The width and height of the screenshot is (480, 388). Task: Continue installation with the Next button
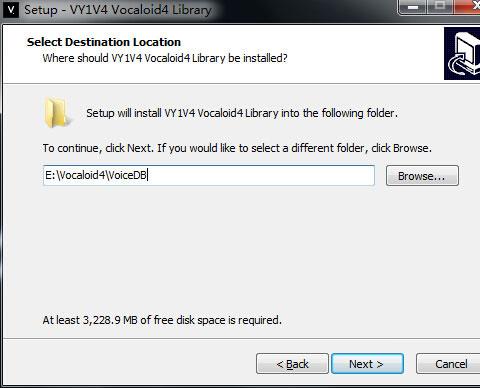point(367,364)
